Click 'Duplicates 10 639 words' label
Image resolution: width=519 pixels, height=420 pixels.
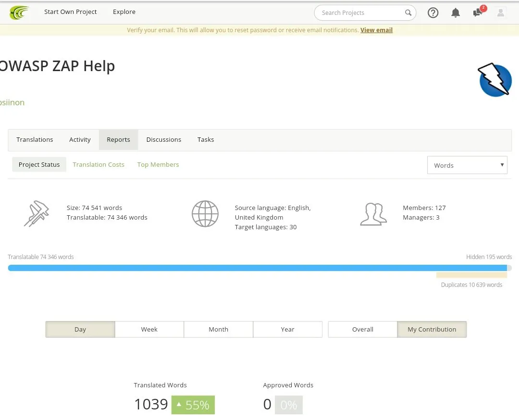(471, 284)
